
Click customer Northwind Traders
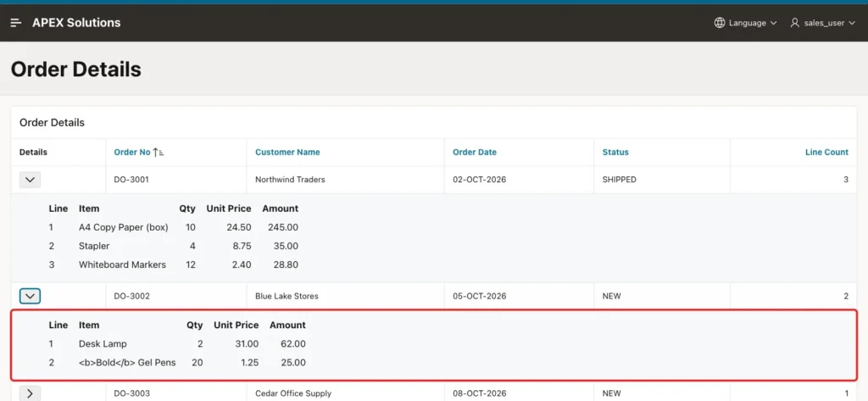290,180
